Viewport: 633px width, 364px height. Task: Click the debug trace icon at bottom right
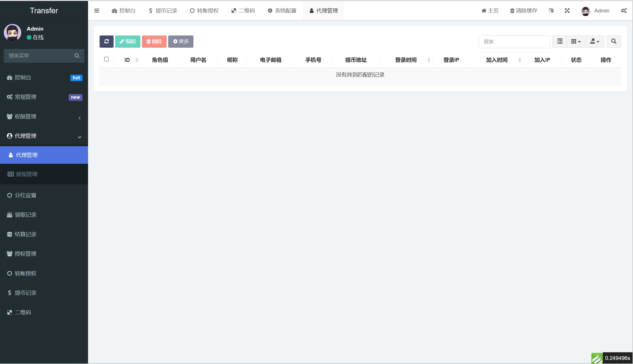point(597,358)
